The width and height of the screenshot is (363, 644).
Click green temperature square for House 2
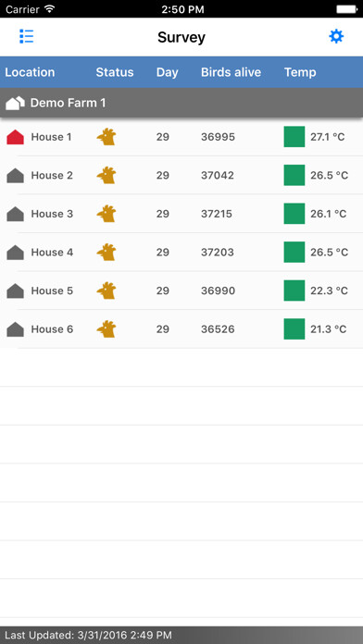click(294, 176)
